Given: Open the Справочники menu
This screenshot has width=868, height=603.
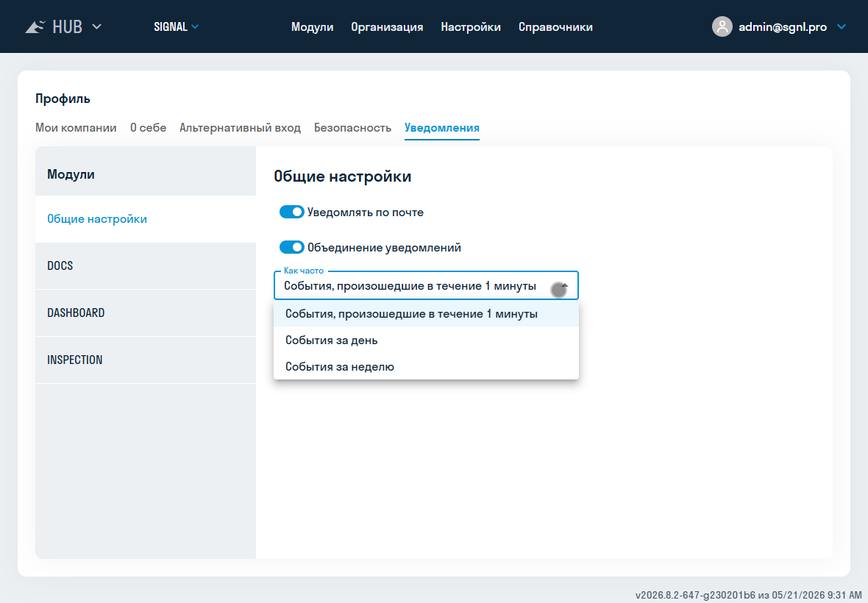Looking at the screenshot, I should [x=555, y=26].
